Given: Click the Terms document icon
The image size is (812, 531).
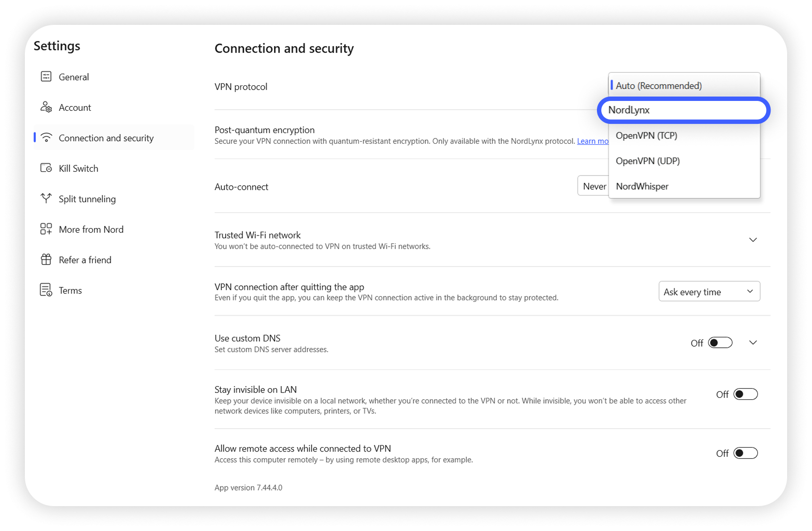Looking at the screenshot, I should 46,290.
